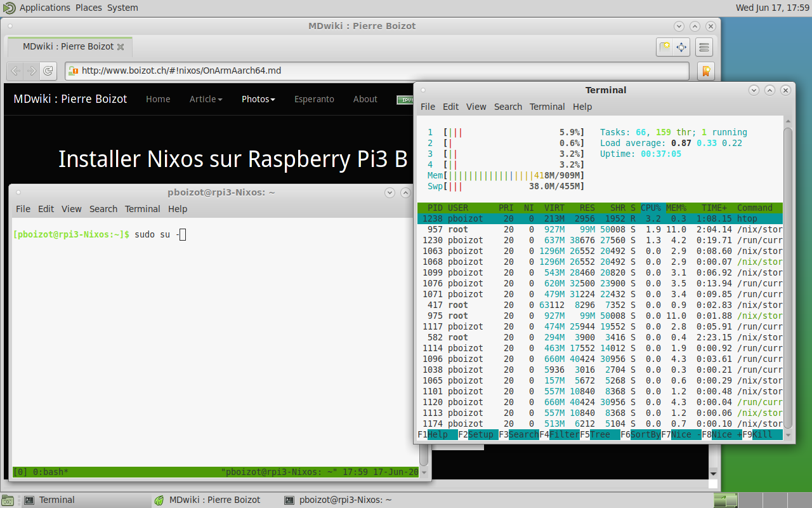Click the F3 Search button in htop
The height and width of the screenshot is (508, 812).
(519, 435)
